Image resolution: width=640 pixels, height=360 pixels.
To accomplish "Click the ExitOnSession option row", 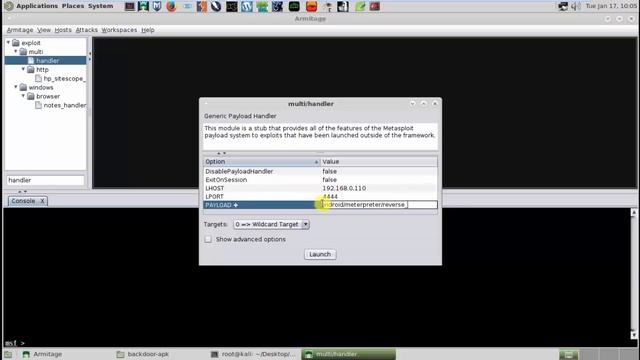I will [x=320, y=180].
